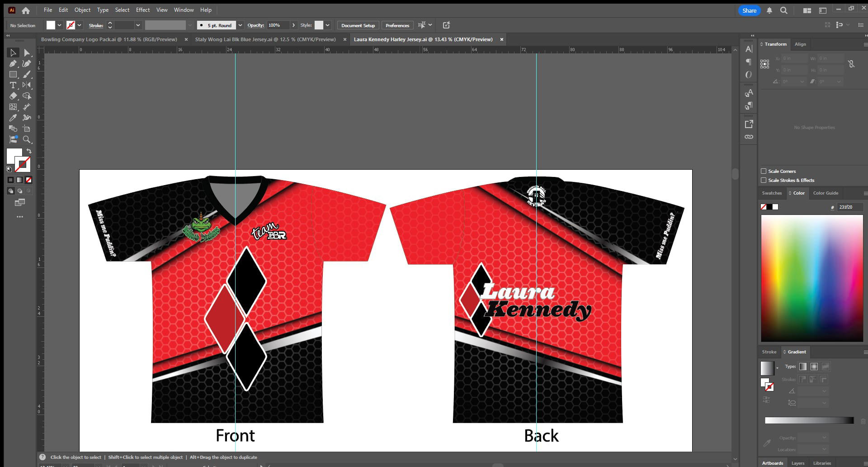This screenshot has width=868, height=467.
Task: Open the 5 pt. Round brush dropdown
Action: [241, 25]
